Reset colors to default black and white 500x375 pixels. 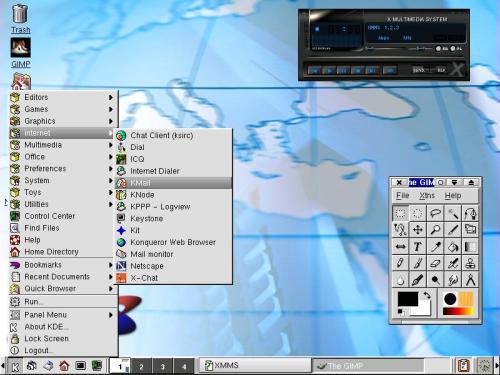point(400,312)
